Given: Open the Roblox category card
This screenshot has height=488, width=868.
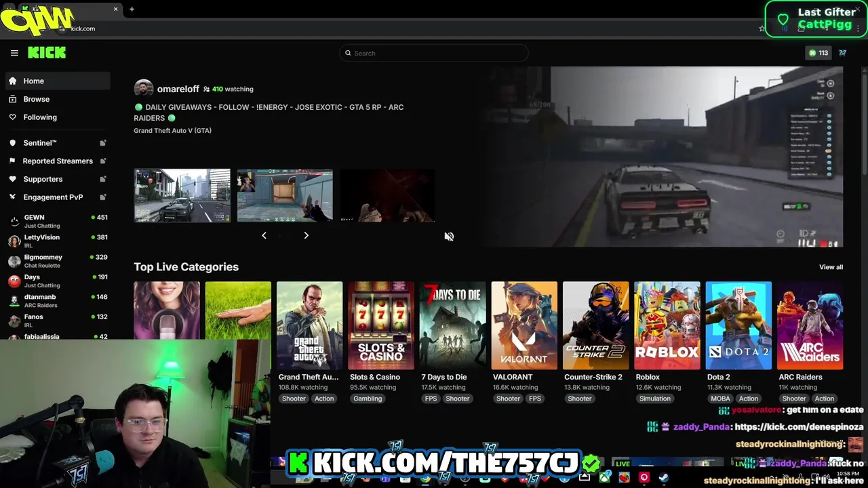Looking at the screenshot, I should click(x=667, y=325).
